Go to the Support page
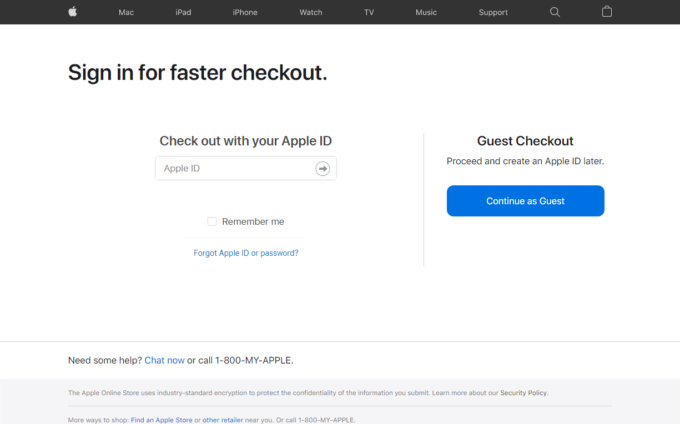Screen dimensions: 680x424 click(x=493, y=13)
